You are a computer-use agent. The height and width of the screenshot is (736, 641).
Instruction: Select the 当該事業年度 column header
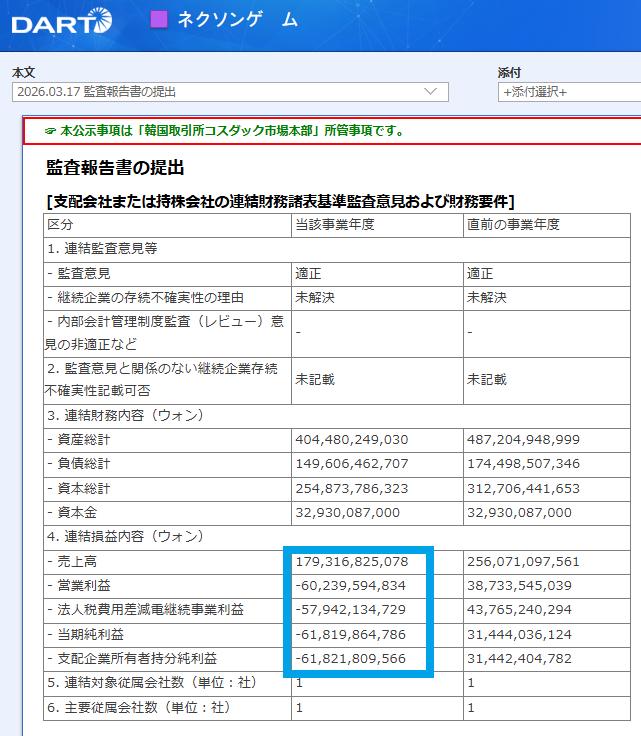tap(334, 224)
